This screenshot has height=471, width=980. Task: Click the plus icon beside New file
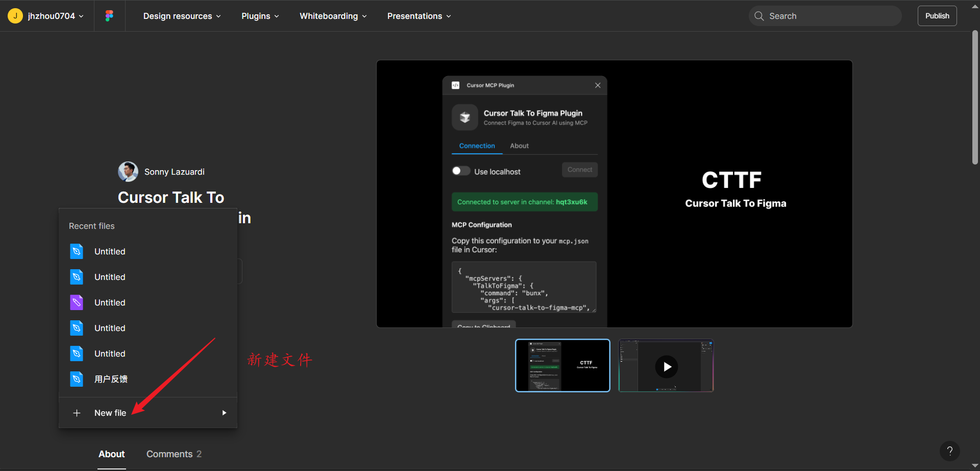coord(77,413)
